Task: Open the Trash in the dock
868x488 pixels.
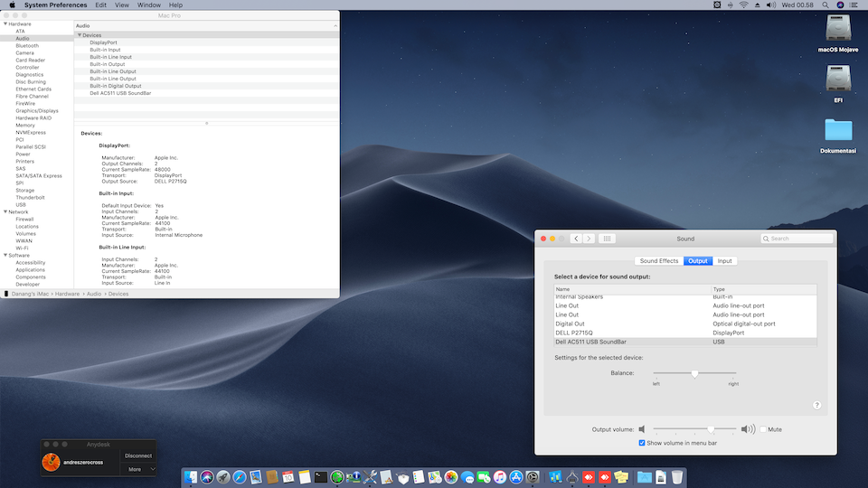Action: click(677, 476)
